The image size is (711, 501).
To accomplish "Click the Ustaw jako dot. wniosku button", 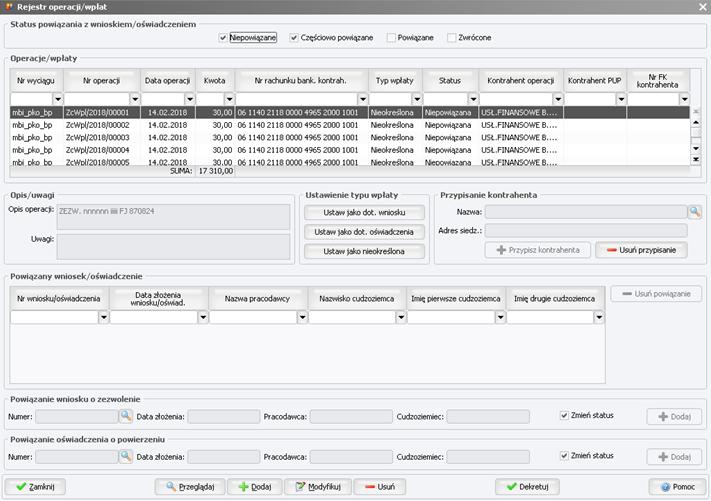I will tap(364, 212).
